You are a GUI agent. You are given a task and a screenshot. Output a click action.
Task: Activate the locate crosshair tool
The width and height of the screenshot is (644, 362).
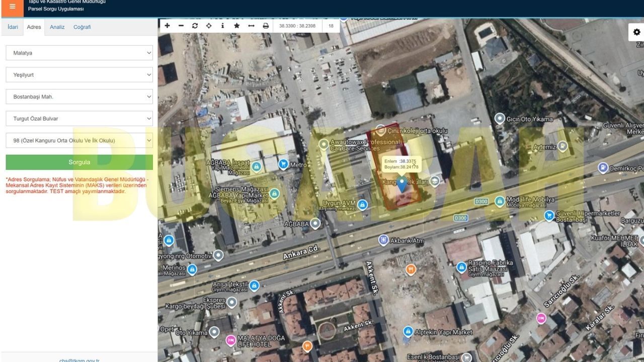209,26
